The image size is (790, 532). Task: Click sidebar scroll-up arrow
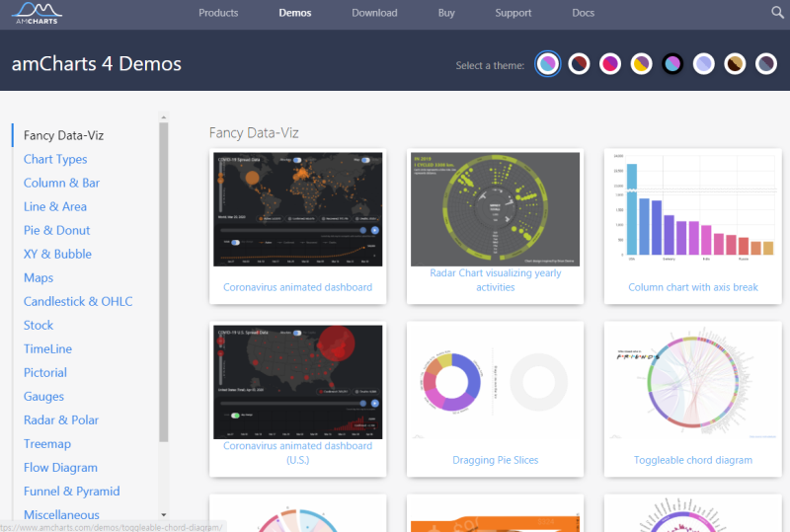tap(163, 117)
